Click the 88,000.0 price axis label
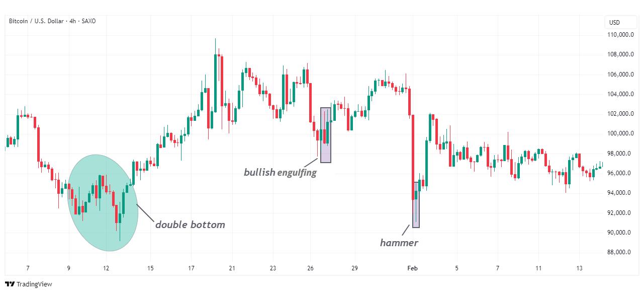This screenshot has height=293, width=644. point(620,252)
